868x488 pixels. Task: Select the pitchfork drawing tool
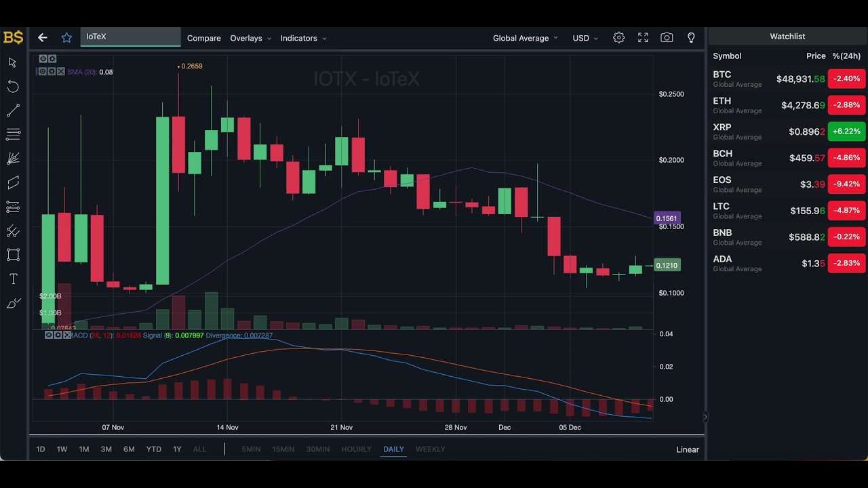point(13,231)
